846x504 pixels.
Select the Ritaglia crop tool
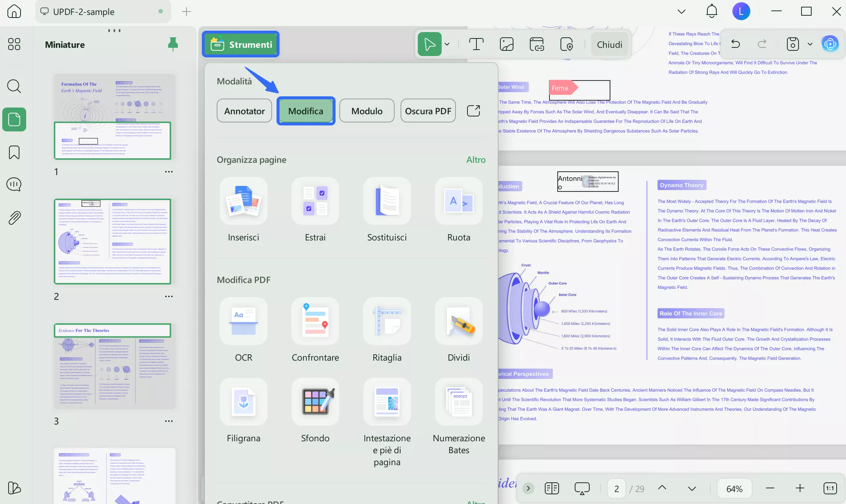pyautogui.click(x=387, y=321)
